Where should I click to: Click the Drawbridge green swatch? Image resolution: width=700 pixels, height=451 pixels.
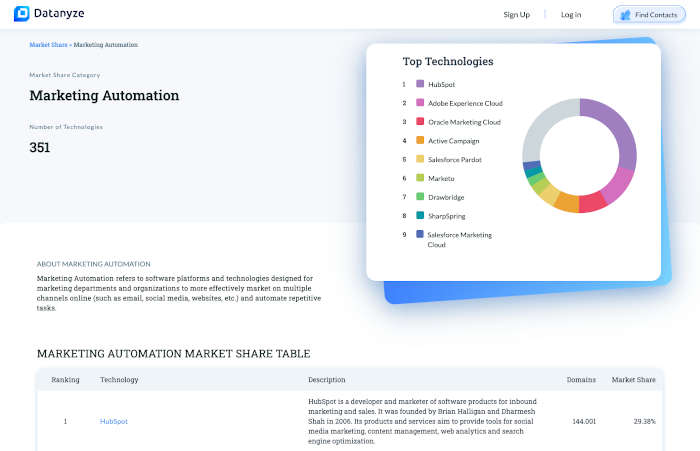point(420,196)
